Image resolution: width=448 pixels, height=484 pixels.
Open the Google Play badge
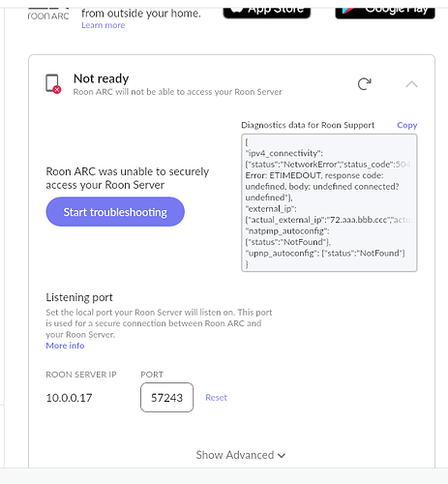click(385, 11)
